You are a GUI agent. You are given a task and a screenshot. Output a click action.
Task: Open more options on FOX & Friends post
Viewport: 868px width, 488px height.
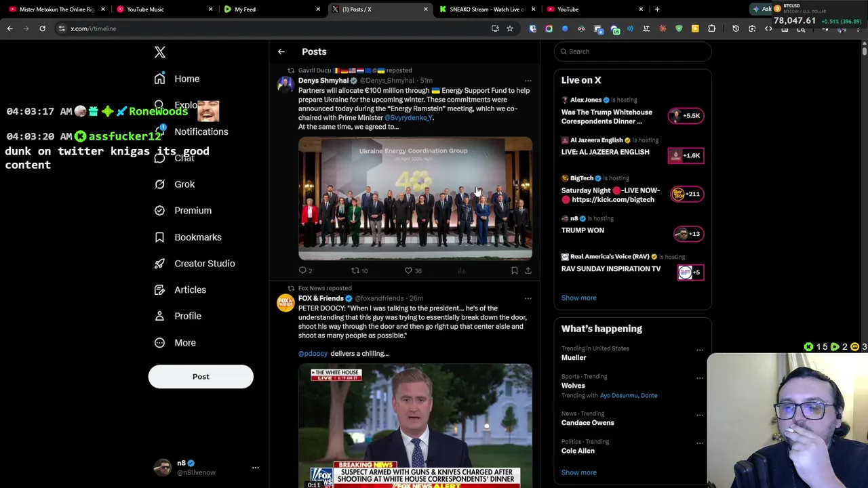528,298
